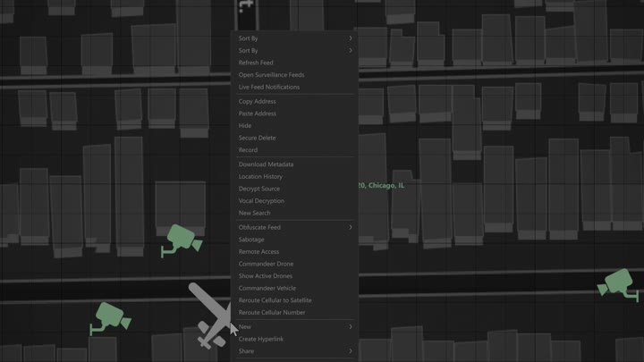Choose Secure Delete option
The image size is (644, 362).
coord(257,139)
